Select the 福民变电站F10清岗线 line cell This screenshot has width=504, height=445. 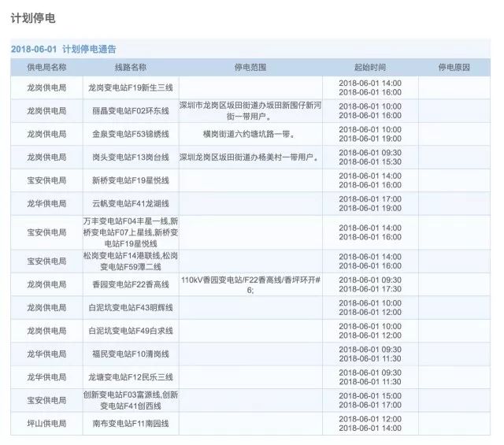tap(131, 354)
